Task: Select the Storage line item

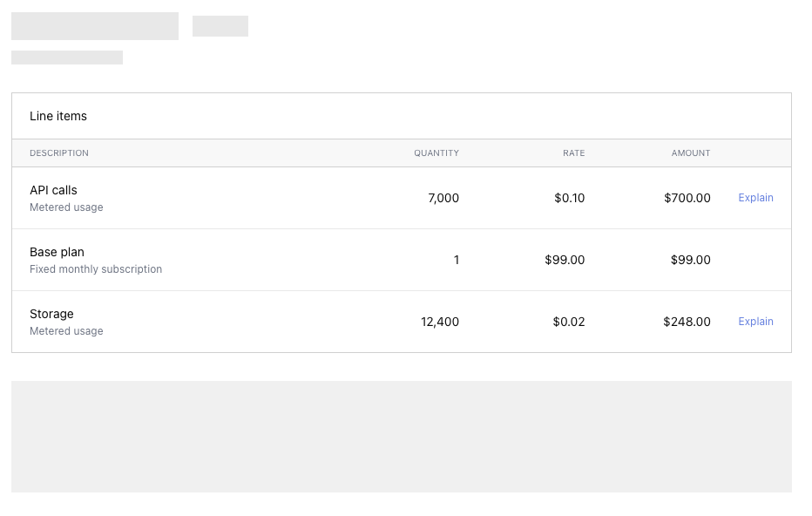Action: pos(51,314)
